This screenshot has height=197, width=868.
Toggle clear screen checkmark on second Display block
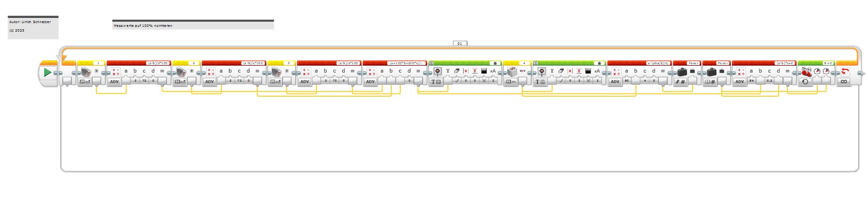[x=561, y=81]
